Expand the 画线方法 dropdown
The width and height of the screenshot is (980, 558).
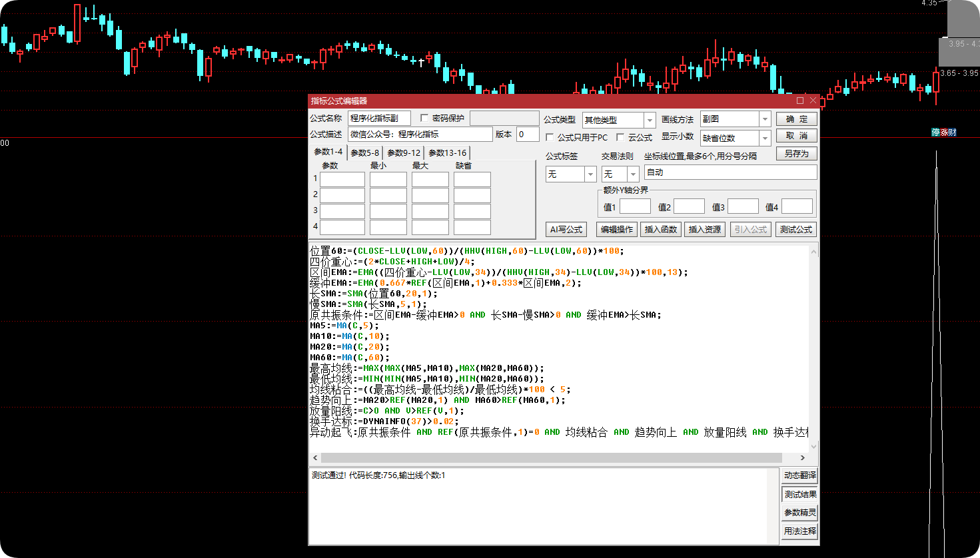[x=765, y=119]
